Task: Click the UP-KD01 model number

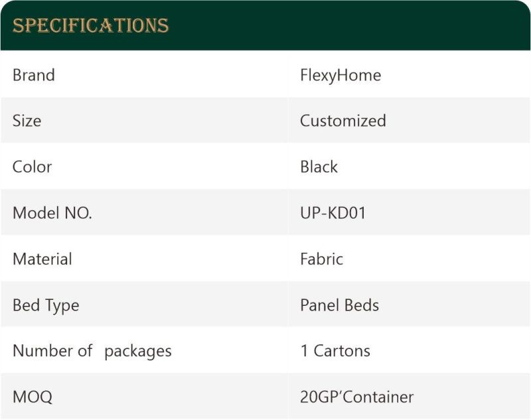Action: coord(333,213)
